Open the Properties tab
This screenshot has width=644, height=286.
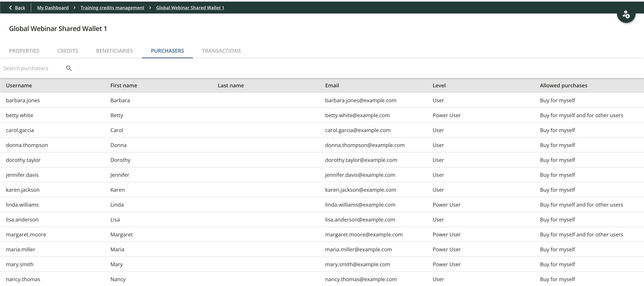(x=24, y=51)
